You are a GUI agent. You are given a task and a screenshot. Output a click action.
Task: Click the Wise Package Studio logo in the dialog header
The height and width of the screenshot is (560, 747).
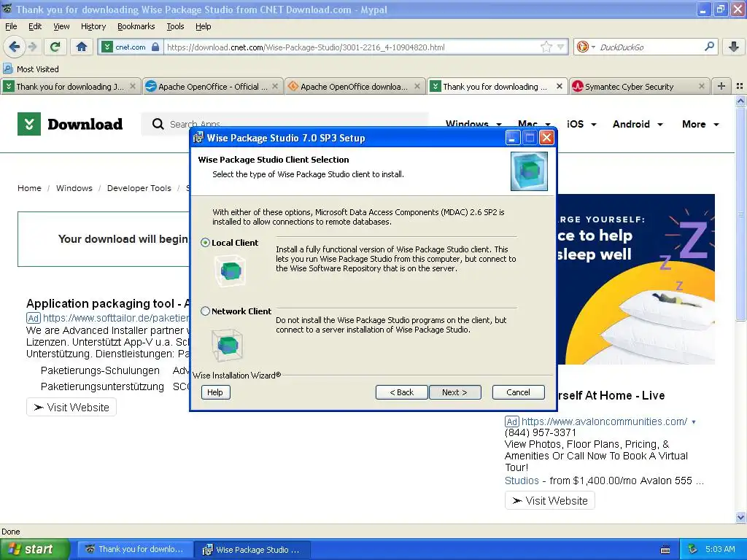pyautogui.click(x=529, y=171)
